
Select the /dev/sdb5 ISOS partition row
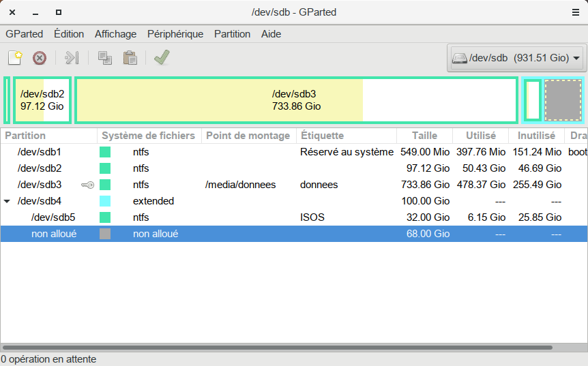tap(205, 217)
